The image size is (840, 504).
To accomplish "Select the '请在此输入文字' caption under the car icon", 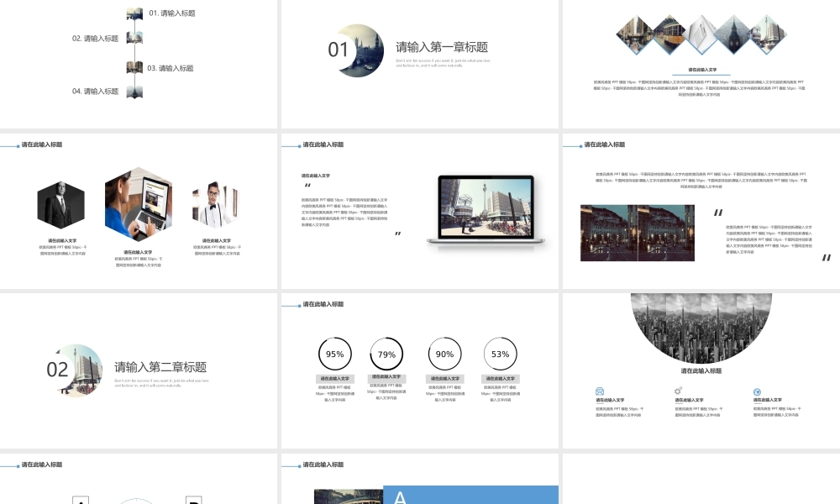I will click(610, 400).
